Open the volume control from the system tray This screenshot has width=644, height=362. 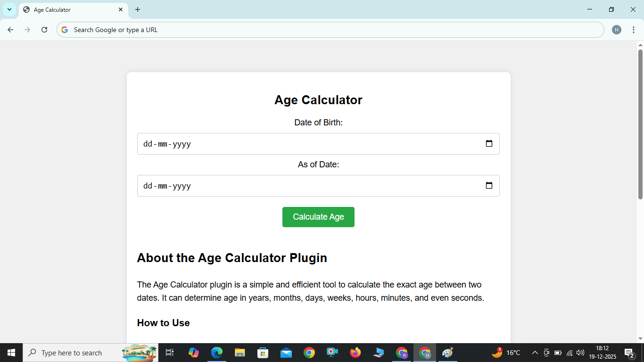click(x=579, y=353)
